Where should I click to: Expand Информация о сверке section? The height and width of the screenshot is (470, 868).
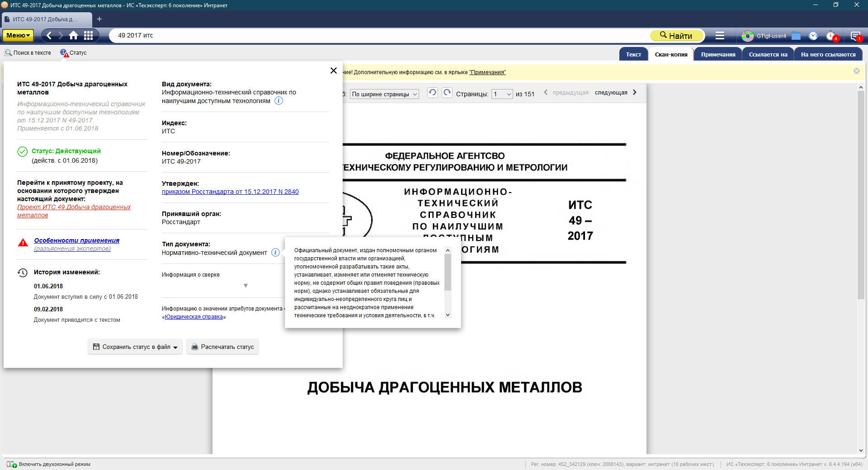point(245,286)
